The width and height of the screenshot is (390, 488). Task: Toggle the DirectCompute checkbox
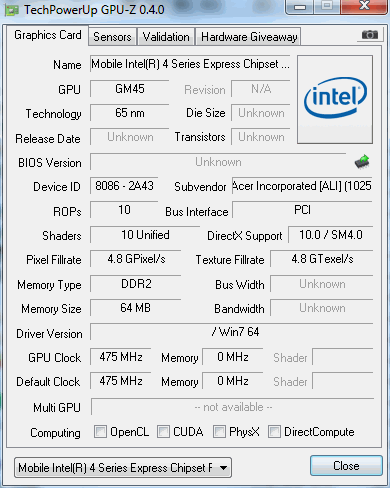(x=274, y=431)
